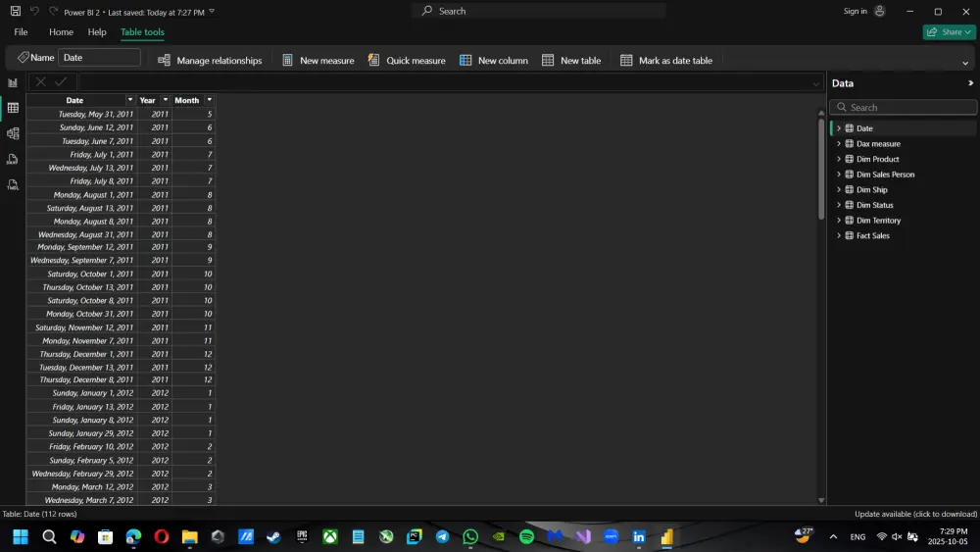Select cell Tuesday, May 31, 2011

point(82,114)
